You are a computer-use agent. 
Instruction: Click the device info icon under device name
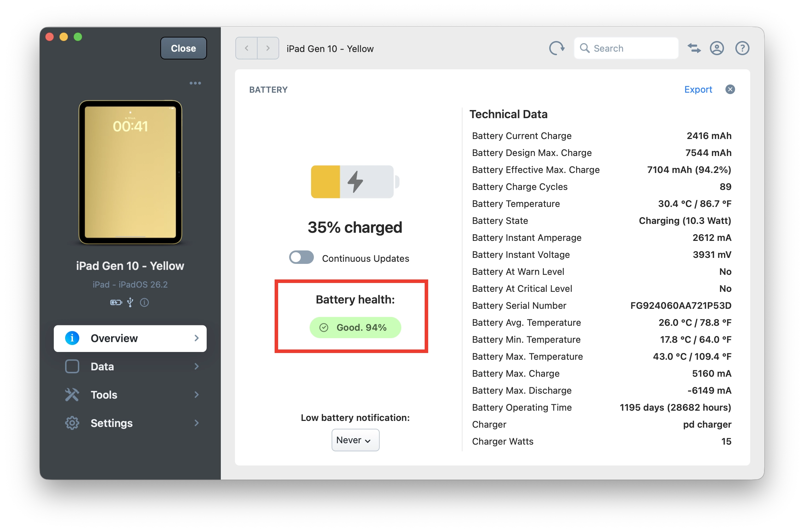[x=144, y=302]
